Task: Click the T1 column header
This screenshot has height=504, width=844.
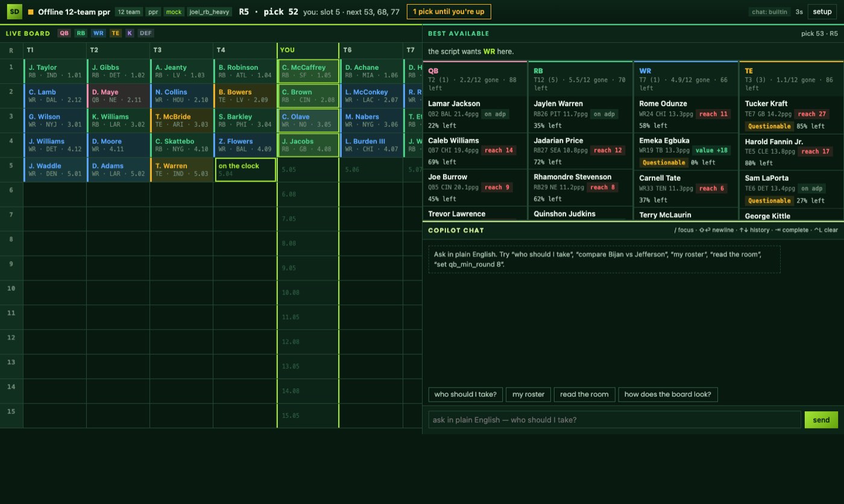Action: (55, 50)
